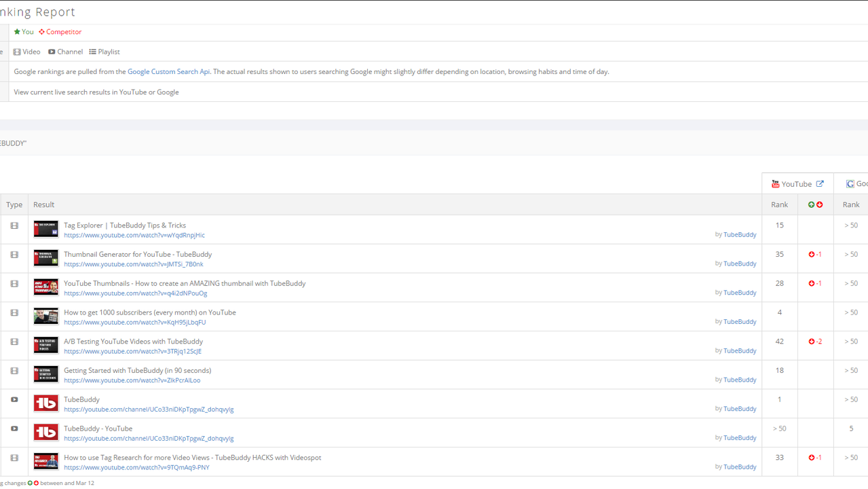Click TubeBuddy author link in 1000 subscribers row
This screenshot has height=489, width=868.
point(739,322)
